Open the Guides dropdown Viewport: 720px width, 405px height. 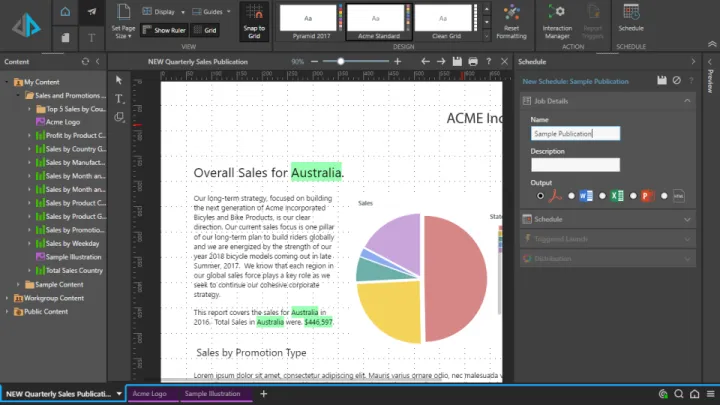click(209, 12)
